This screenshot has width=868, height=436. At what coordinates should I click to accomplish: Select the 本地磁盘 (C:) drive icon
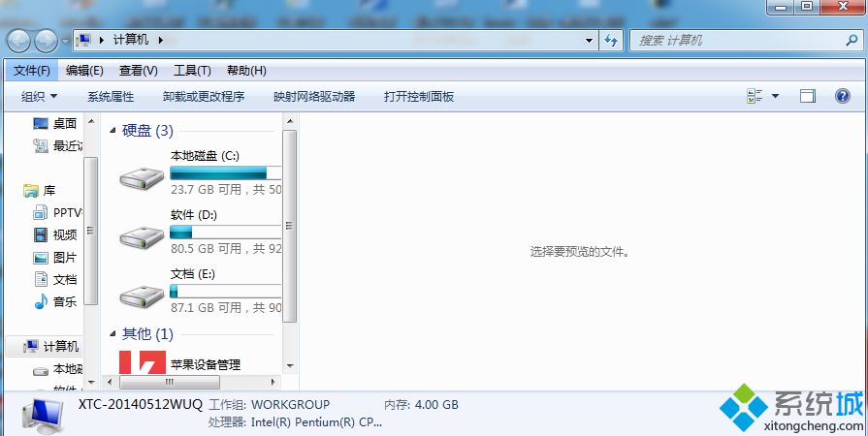coord(143,178)
